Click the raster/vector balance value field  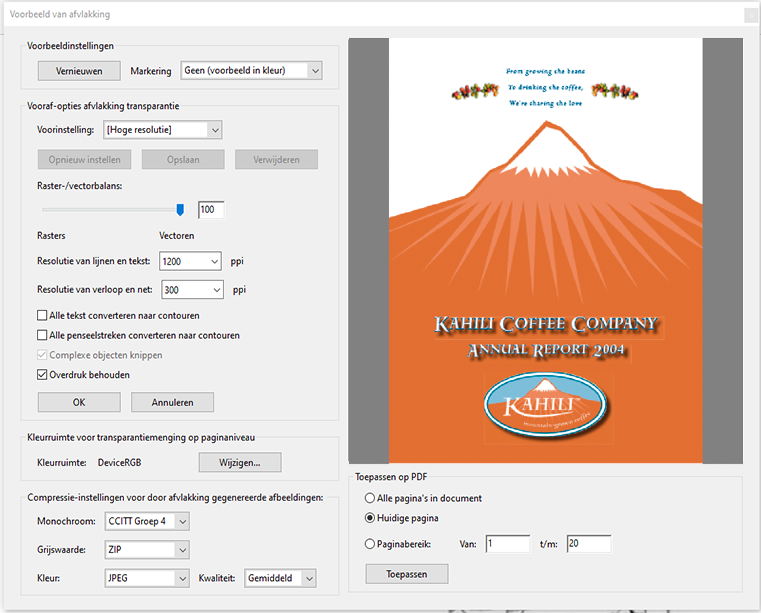(x=211, y=210)
